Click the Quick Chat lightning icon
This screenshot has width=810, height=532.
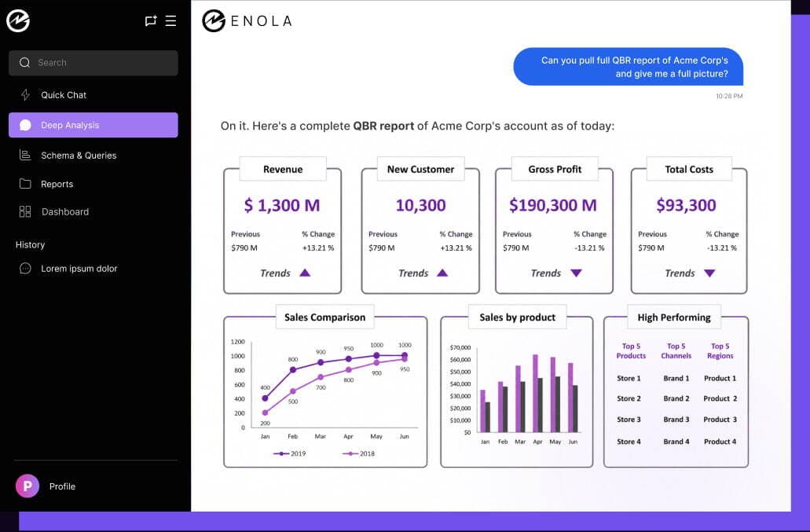pos(25,95)
